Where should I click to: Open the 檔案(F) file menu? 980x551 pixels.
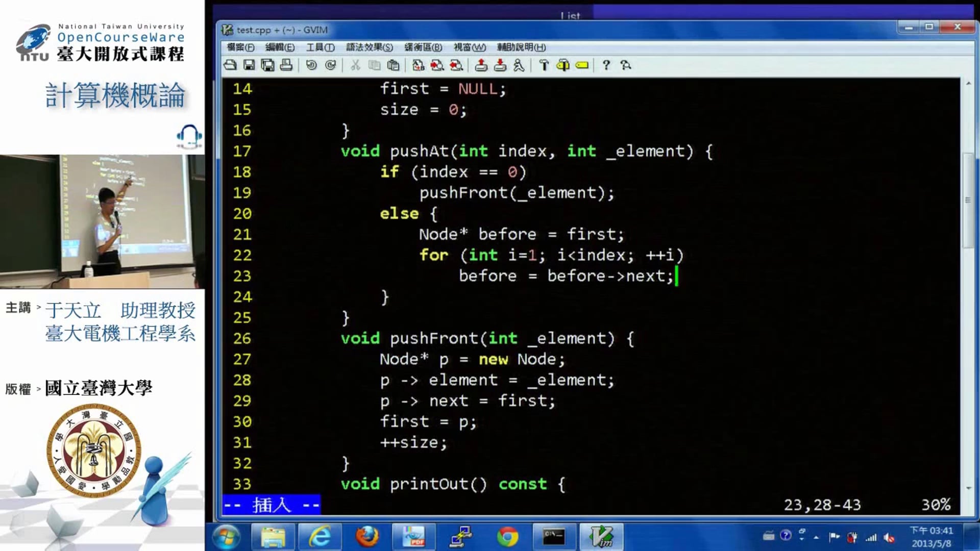240,47
